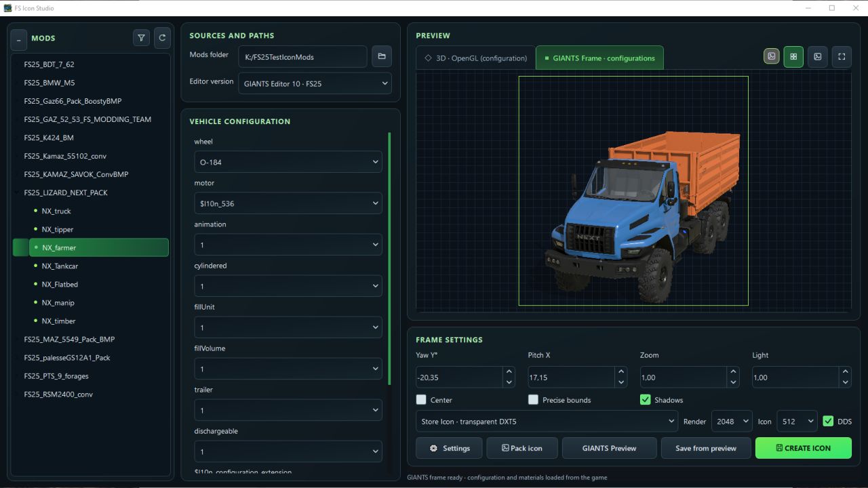
Task: Click the image icon right of the grid icon
Action: [818, 57]
